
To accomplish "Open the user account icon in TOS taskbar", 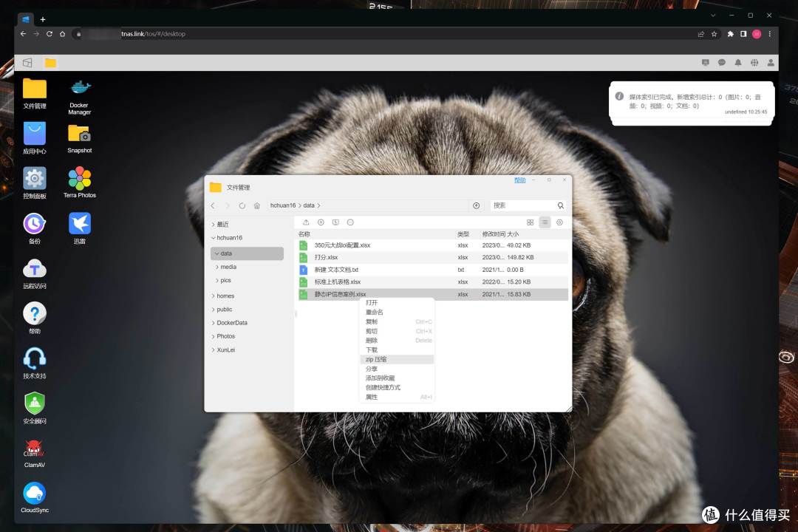I will (x=771, y=63).
